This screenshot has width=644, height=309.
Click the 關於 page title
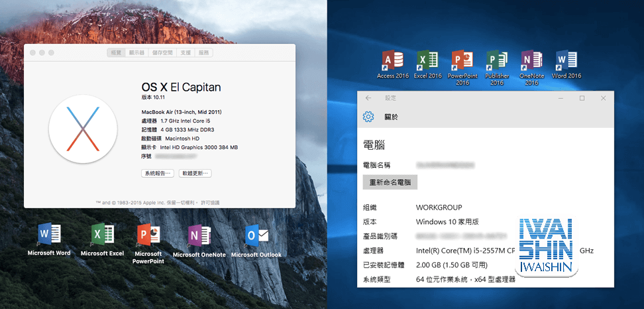tap(391, 117)
